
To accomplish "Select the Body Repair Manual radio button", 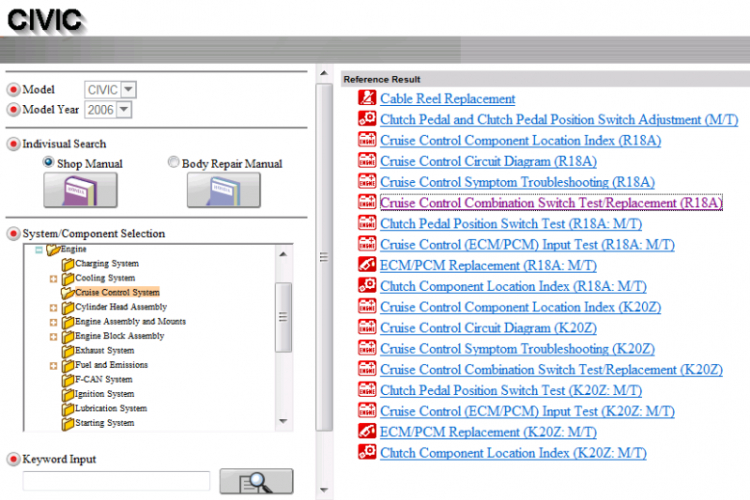I will click(x=173, y=162).
